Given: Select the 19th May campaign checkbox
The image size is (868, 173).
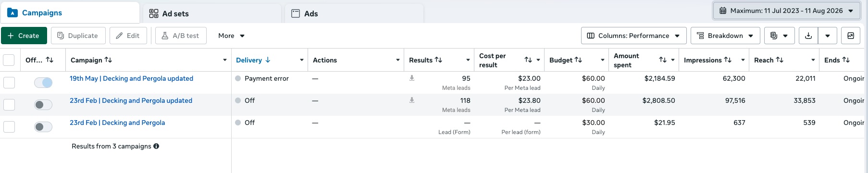Looking at the screenshot, I should click(x=9, y=83).
